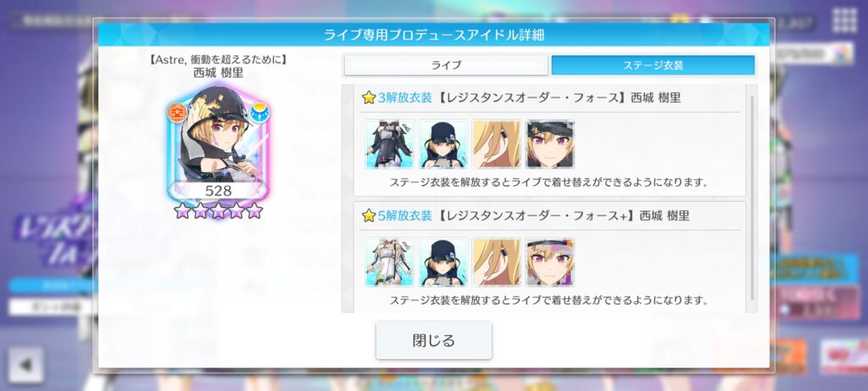Select the ステージ衣装 tab
The image size is (868, 391).
click(x=654, y=65)
